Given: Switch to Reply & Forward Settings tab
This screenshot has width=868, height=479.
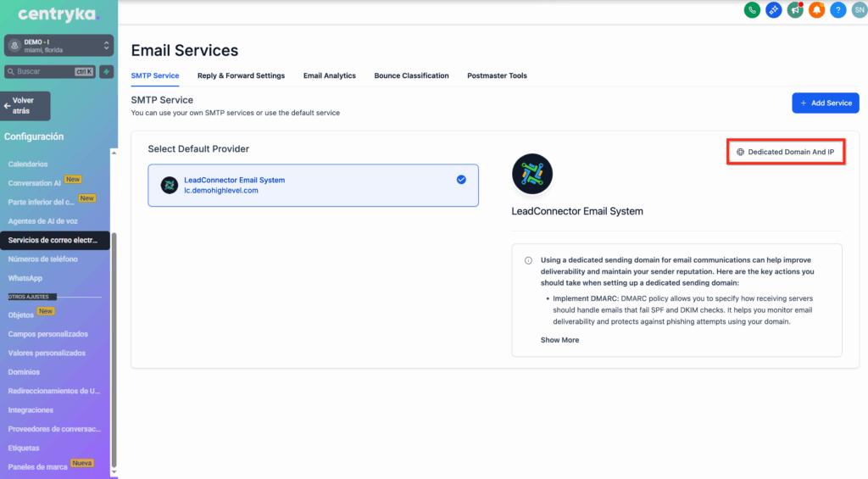Looking at the screenshot, I should coord(241,75).
